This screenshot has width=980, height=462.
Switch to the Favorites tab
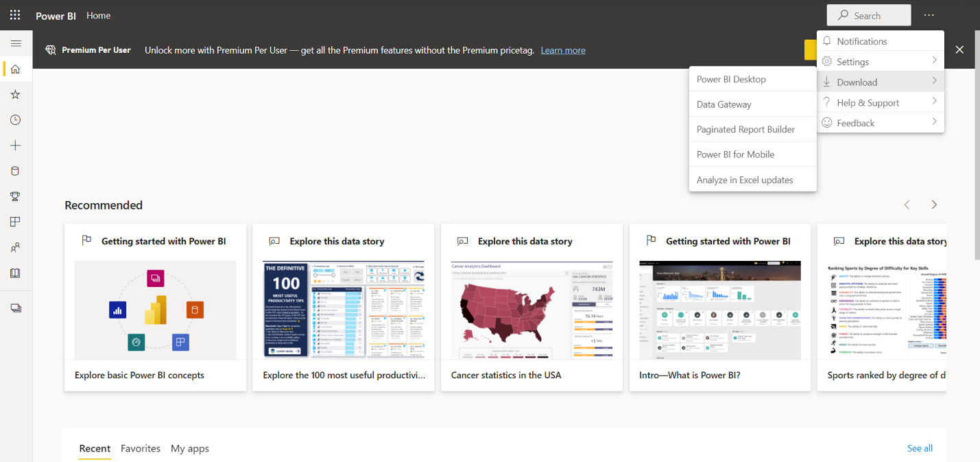tap(141, 448)
